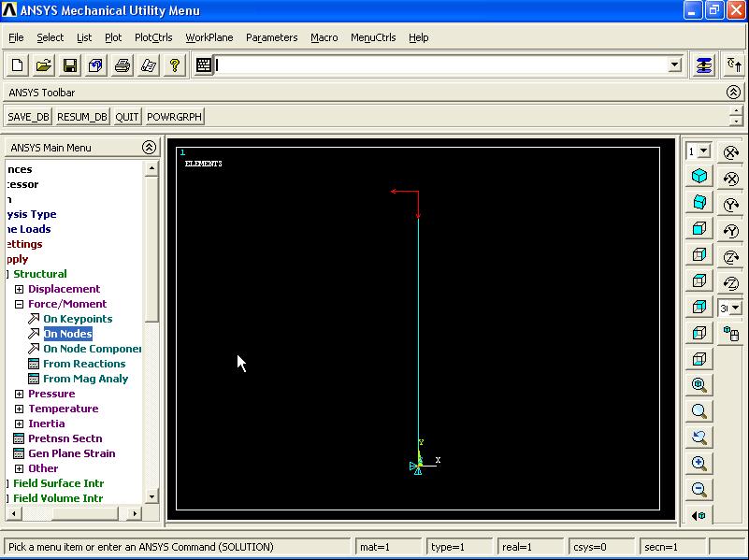The width and height of the screenshot is (749, 560).
Task: Open the PlotCtrls menu
Action: pos(153,37)
